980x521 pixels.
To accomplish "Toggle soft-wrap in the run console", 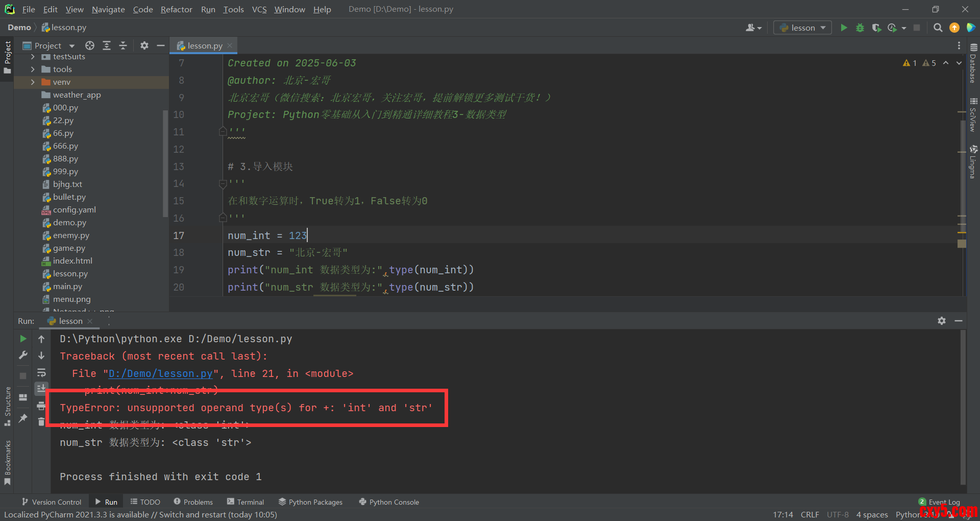I will (41, 372).
